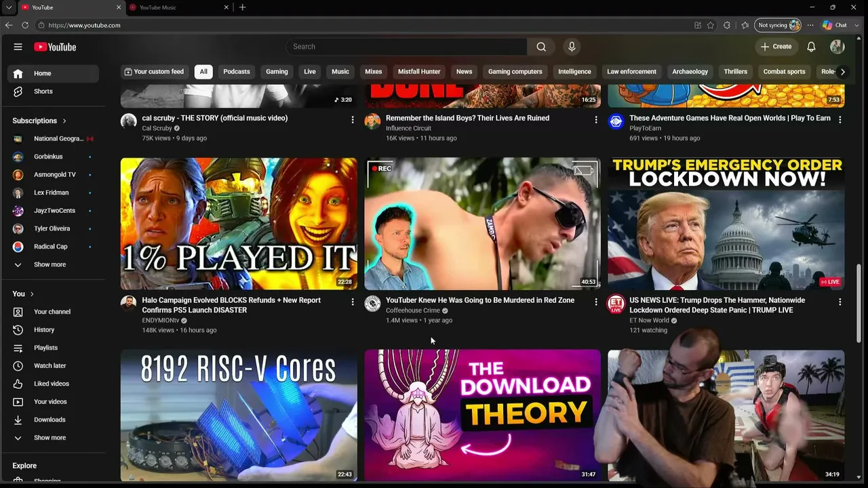
Task: Open JayzTwoCents subscription channel
Action: tap(53, 211)
